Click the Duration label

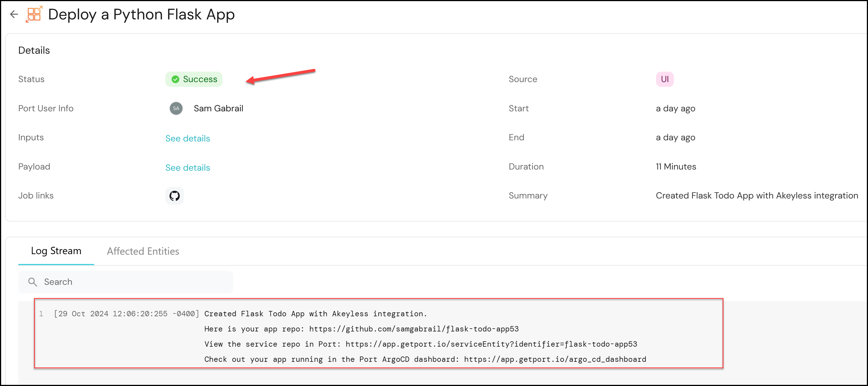tap(526, 167)
